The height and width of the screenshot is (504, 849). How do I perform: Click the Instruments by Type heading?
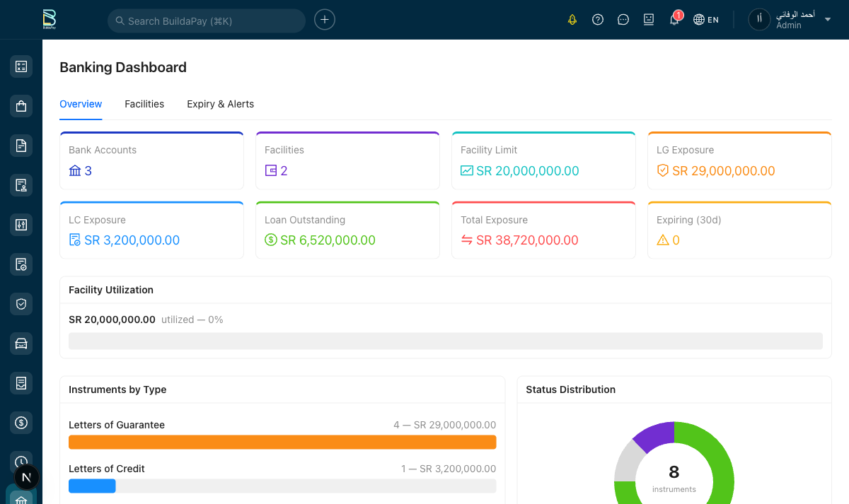[117, 389]
